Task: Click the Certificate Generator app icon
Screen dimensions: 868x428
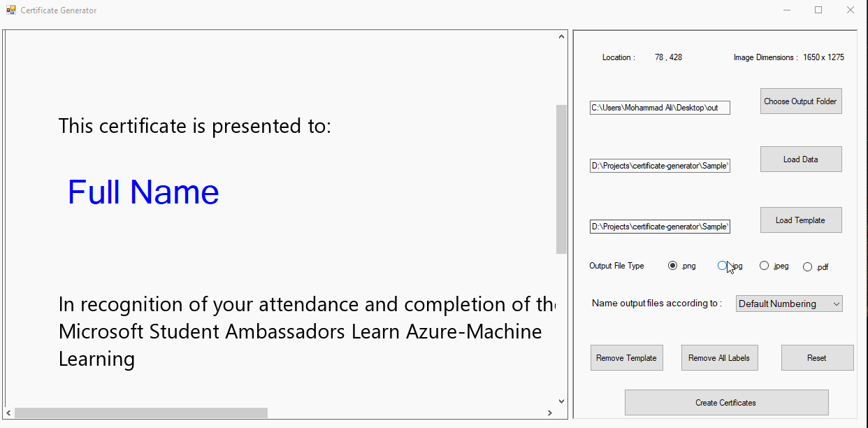Action: pos(11,10)
